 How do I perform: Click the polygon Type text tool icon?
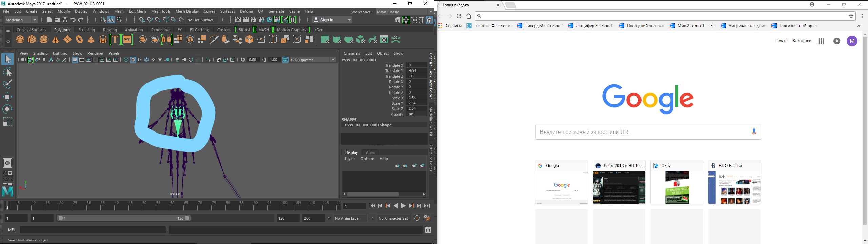115,40
